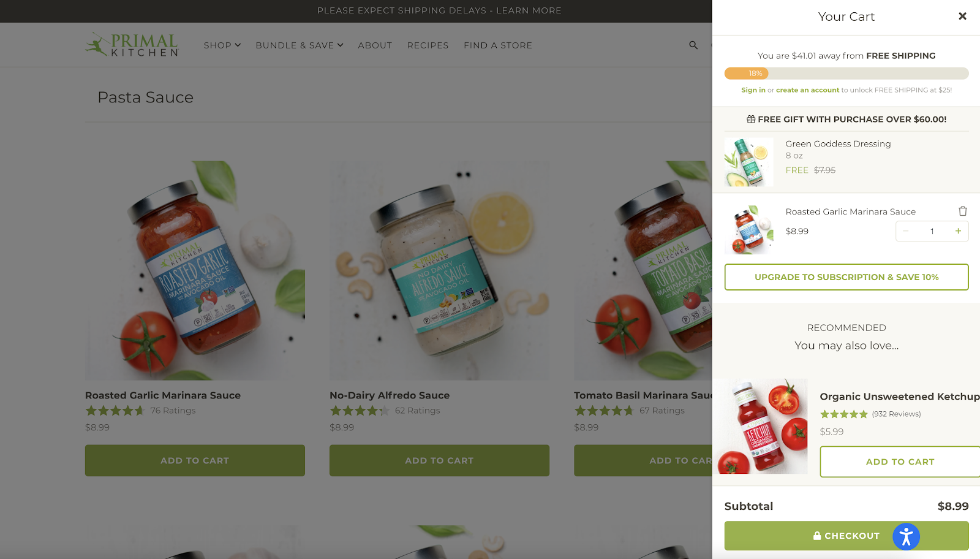Increase Marinara Sauce quantity with plus

coord(958,231)
